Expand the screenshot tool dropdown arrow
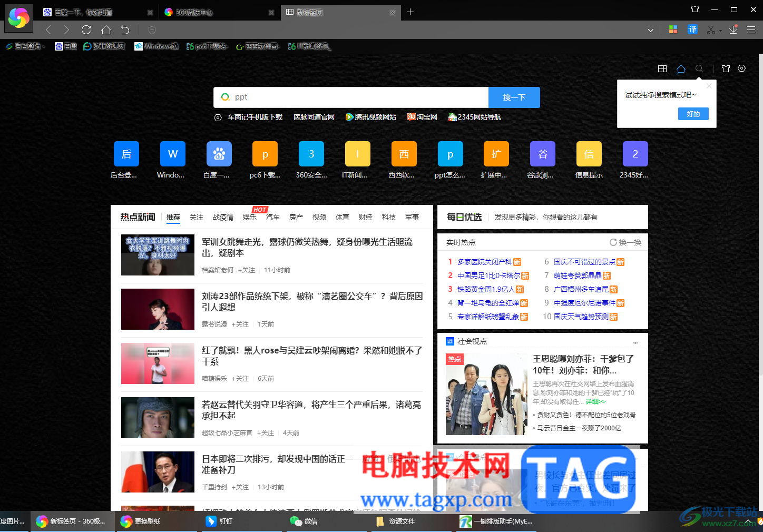The width and height of the screenshot is (763, 532). (x=720, y=31)
